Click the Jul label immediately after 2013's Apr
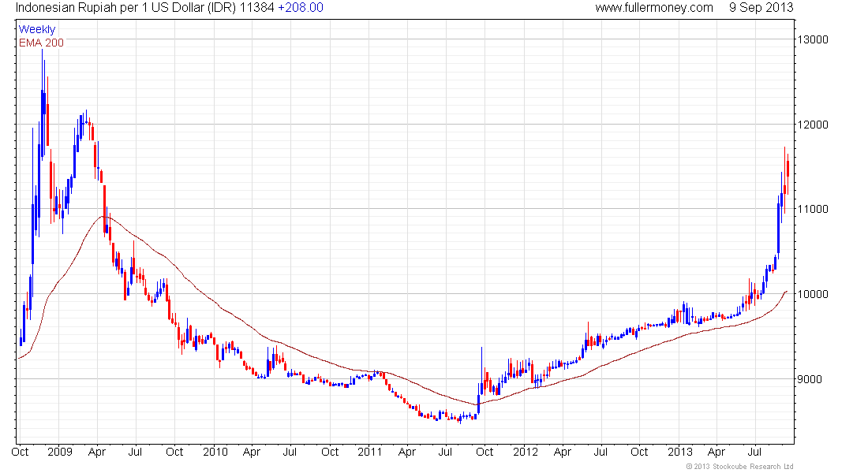This screenshot has height=473, width=868. tap(755, 452)
